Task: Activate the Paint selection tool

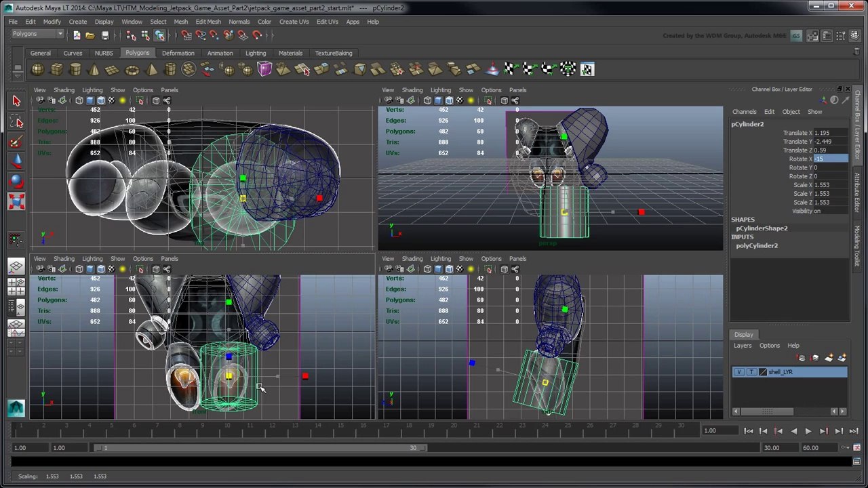Action: tap(16, 141)
